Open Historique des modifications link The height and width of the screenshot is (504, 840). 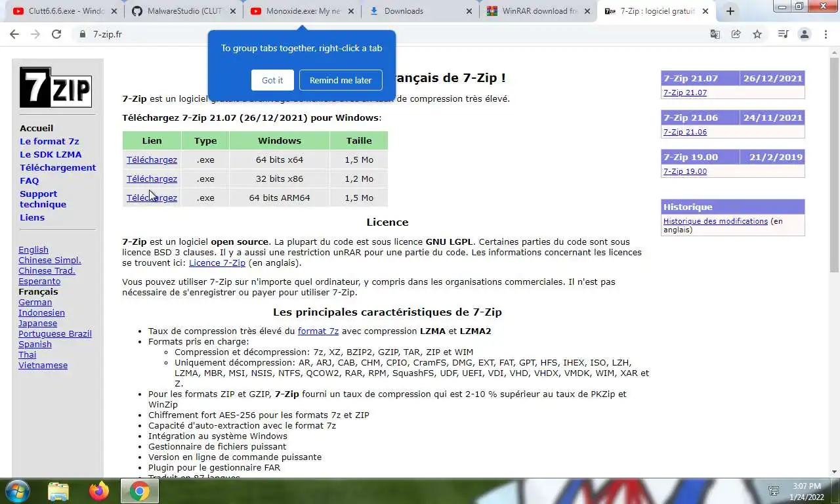(715, 221)
